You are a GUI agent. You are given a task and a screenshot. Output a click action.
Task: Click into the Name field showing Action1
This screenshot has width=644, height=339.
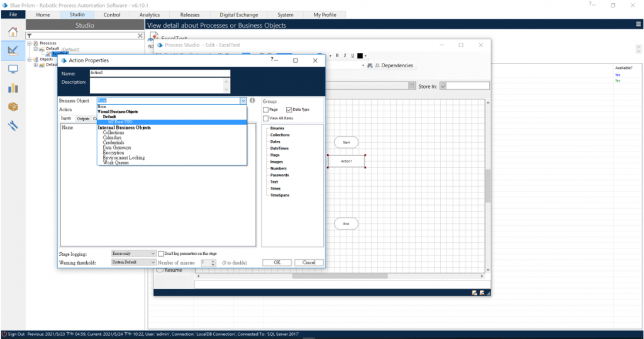[160, 73]
